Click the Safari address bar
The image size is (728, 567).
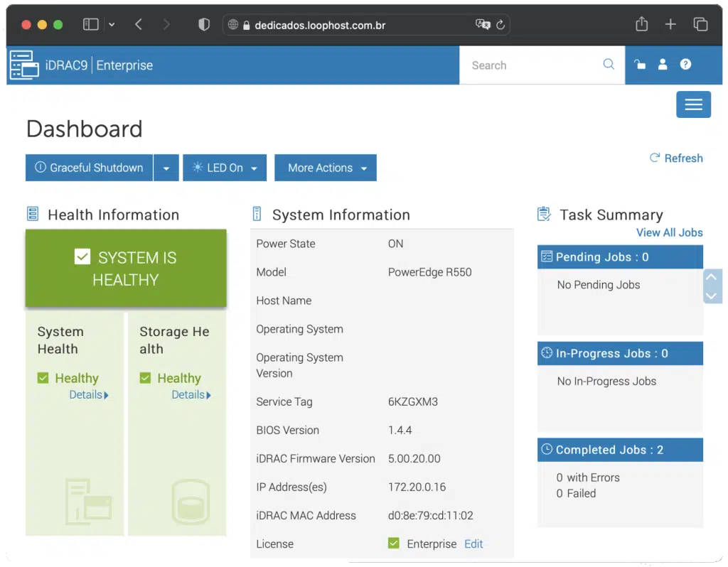tap(366, 25)
